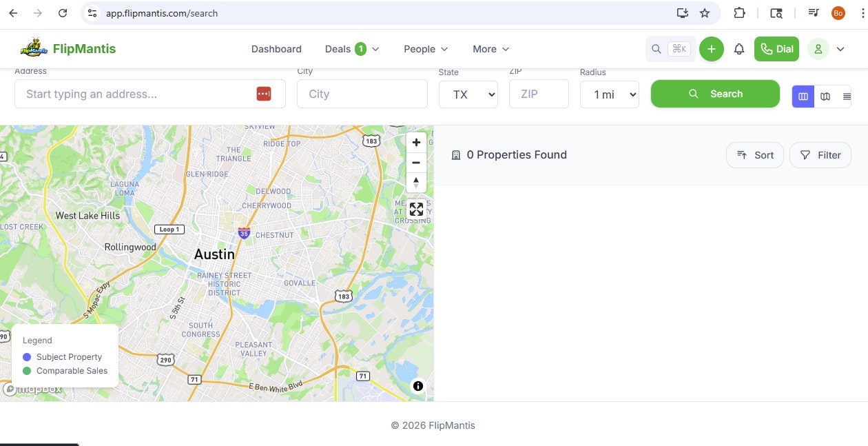Expand the map to fullscreen
The image size is (868, 446).
click(416, 208)
